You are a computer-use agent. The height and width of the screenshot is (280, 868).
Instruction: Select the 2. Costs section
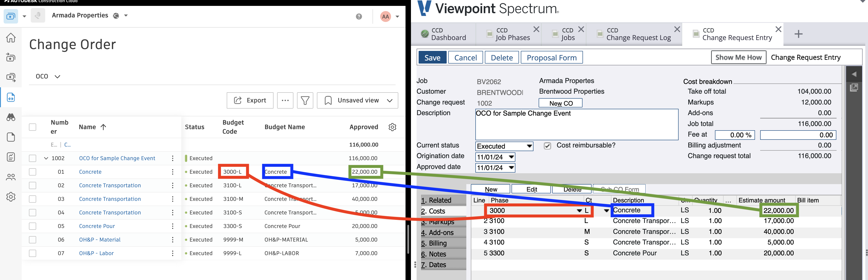[443, 211]
